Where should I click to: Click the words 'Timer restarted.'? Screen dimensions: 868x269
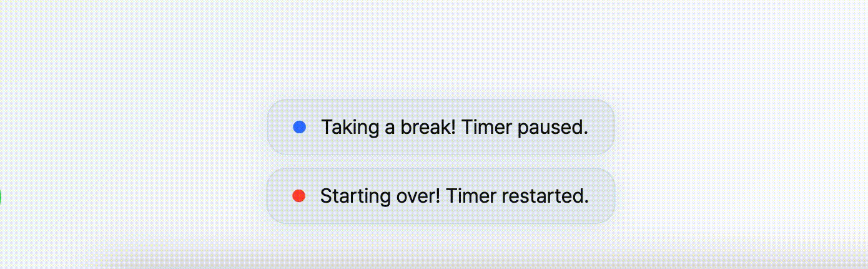coord(518,196)
